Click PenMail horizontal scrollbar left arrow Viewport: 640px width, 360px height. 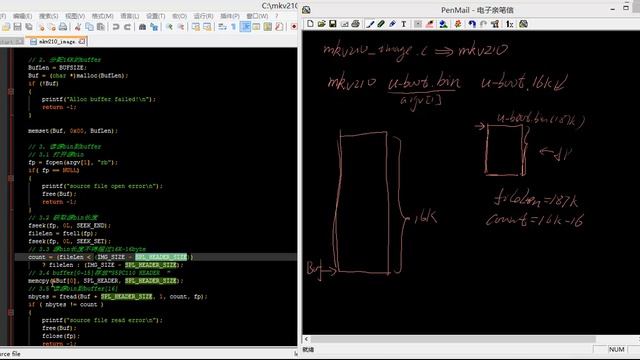[307, 339]
